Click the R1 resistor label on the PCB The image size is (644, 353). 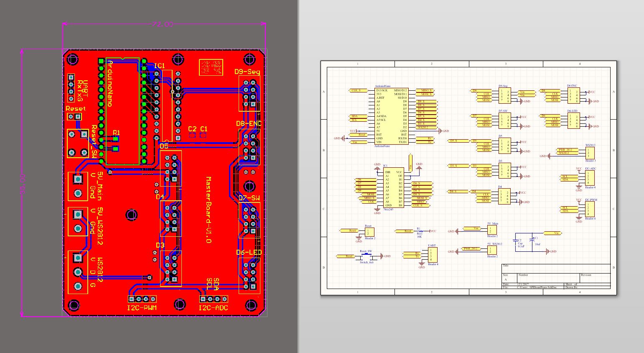pos(116,133)
